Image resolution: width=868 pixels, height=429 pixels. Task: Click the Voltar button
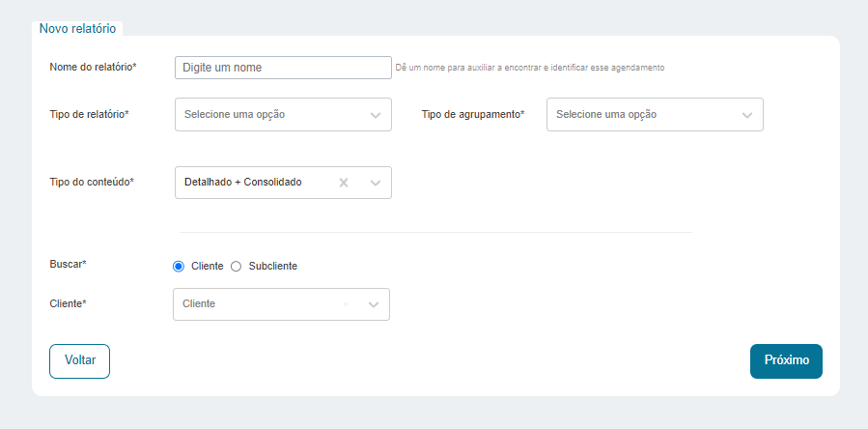click(80, 361)
